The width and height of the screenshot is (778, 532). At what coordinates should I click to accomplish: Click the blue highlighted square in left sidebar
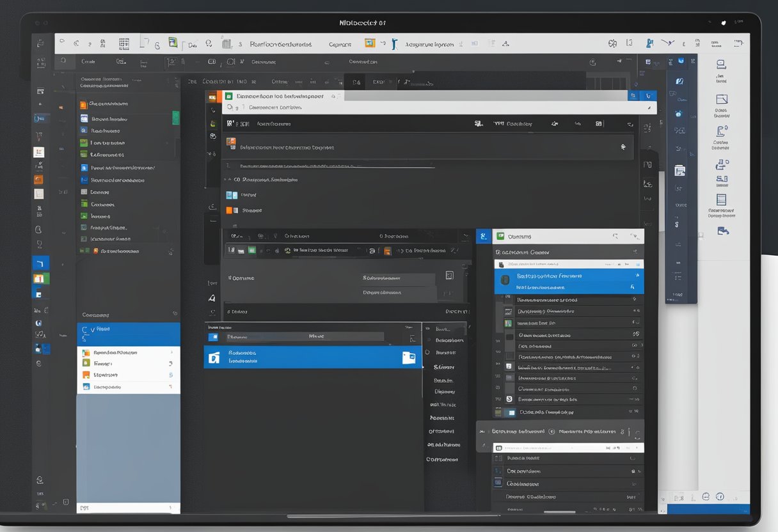click(40, 263)
